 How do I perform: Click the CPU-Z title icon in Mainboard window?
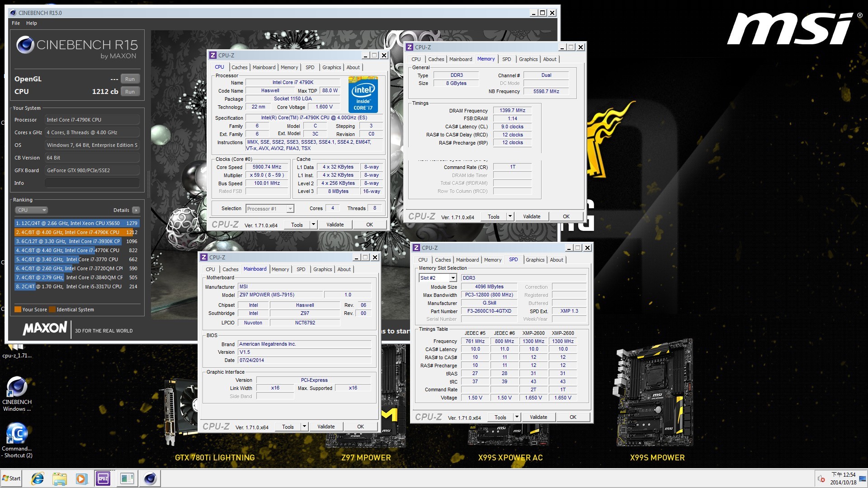[x=204, y=257]
